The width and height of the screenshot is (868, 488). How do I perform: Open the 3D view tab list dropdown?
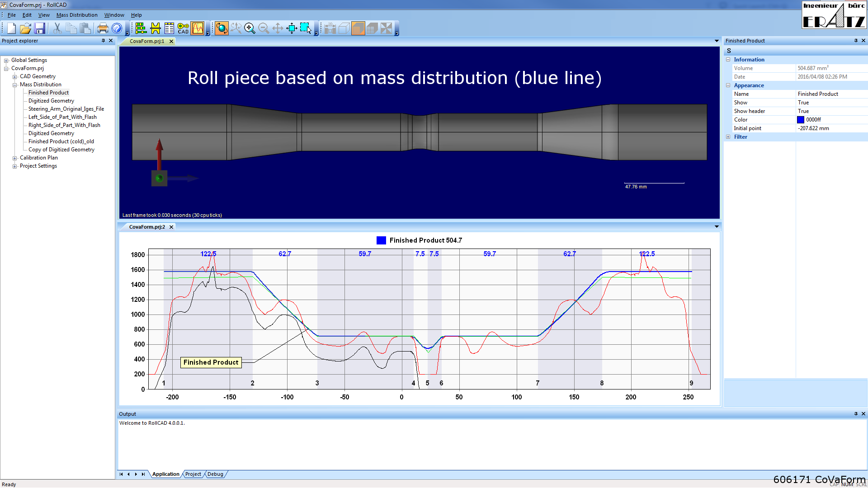pos(717,41)
